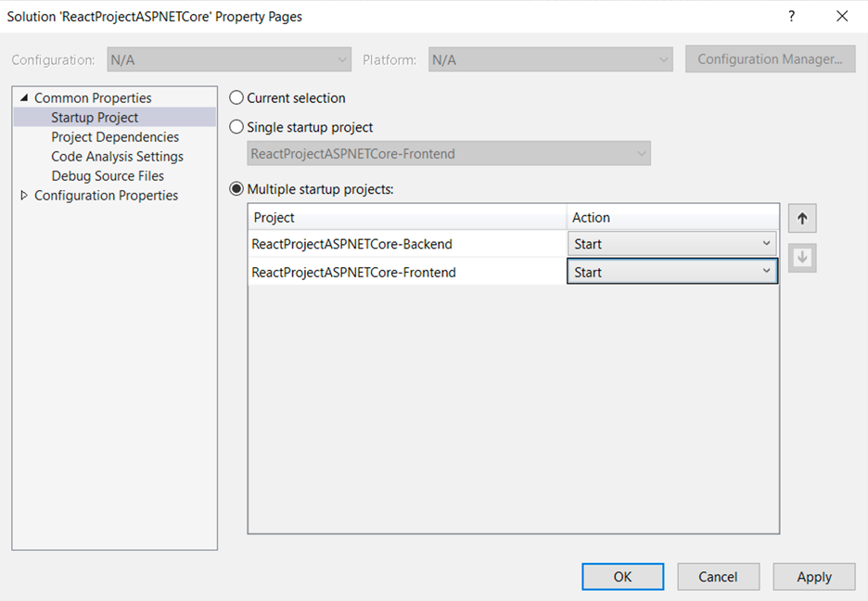Image resolution: width=868 pixels, height=601 pixels.
Task: Choose Single startup project option
Action: tap(237, 127)
